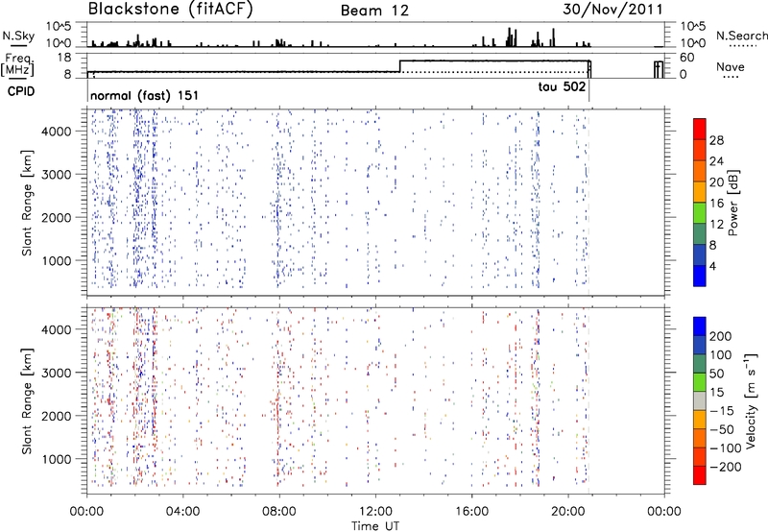
Task: Click the red bottom Velocity colorbar segment
Action: click(700, 475)
